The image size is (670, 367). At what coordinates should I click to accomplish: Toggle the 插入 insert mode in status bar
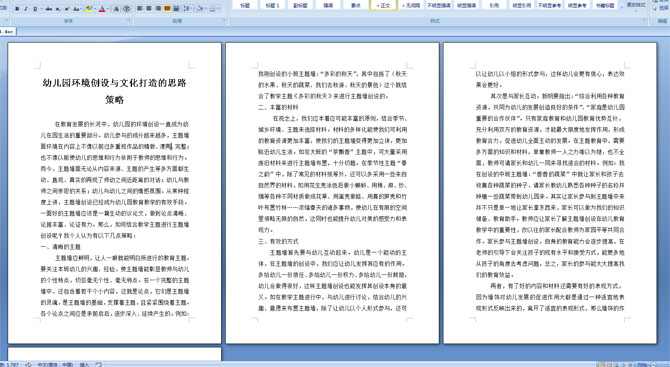tap(84, 364)
